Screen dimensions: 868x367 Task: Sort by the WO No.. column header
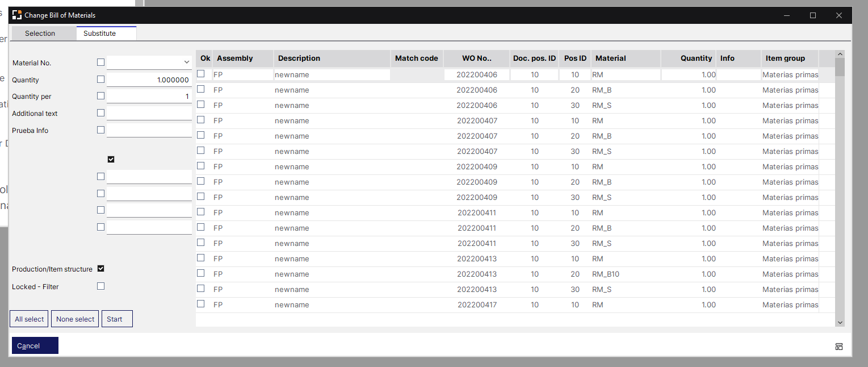point(476,58)
